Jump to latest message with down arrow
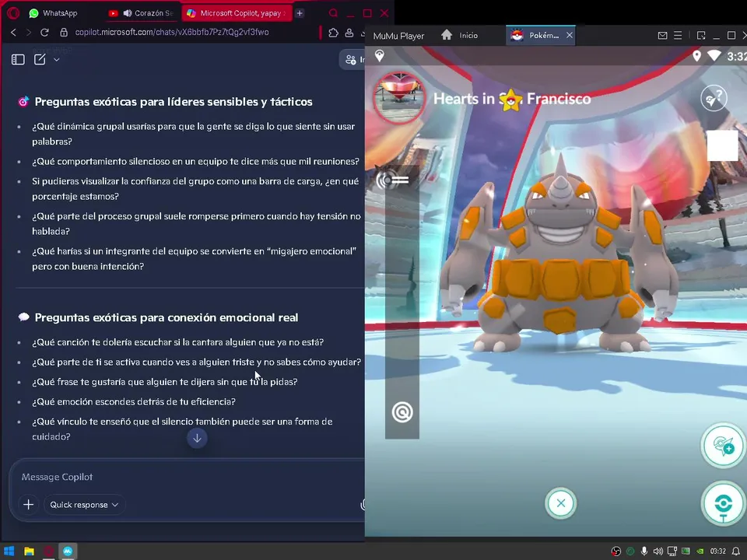 click(x=197, y=438)
